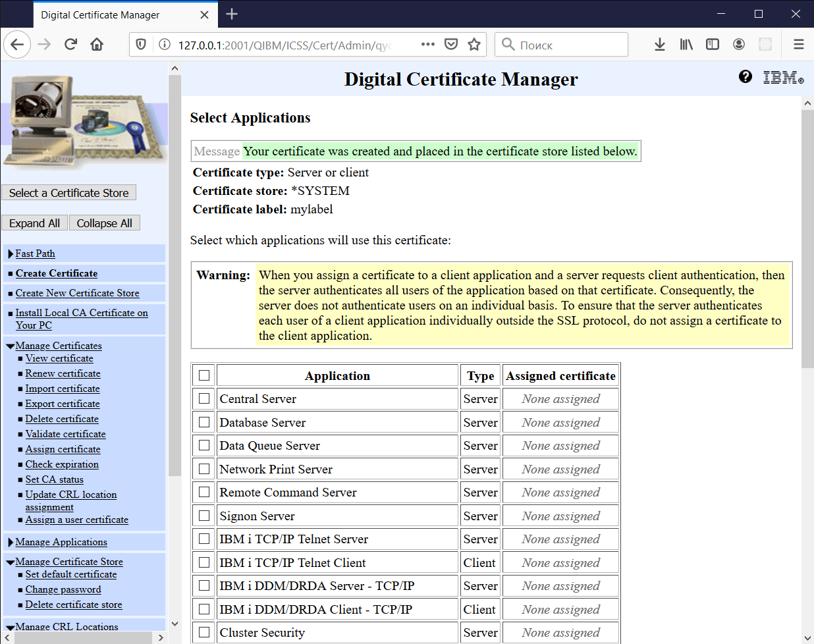
Task: Click the browser Back arrow button
Action: click(17, 45)
